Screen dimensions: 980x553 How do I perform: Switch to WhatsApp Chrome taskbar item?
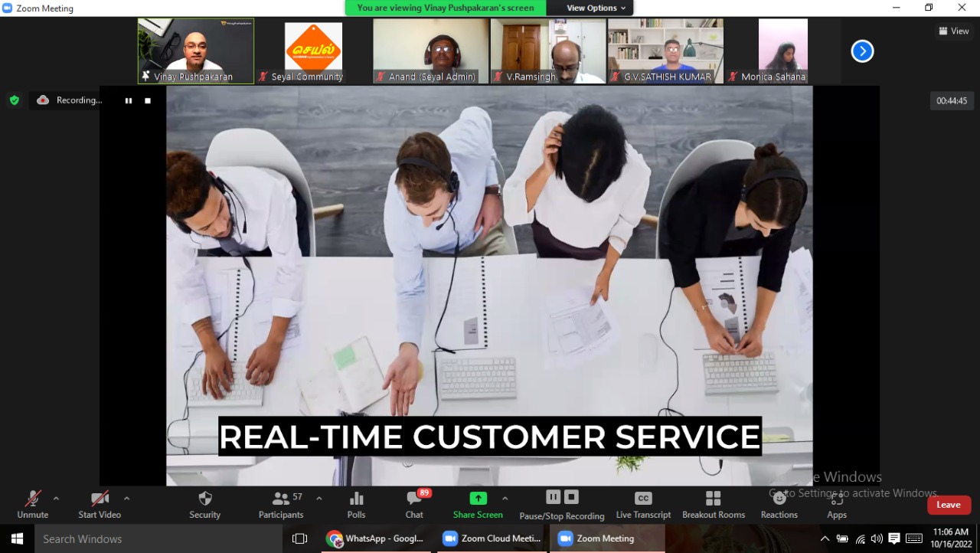pyautogui.click(x=374, y=538)
